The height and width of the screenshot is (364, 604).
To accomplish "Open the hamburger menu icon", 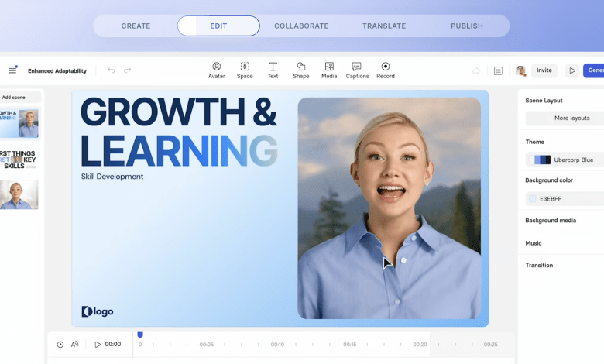I will 12,70.
